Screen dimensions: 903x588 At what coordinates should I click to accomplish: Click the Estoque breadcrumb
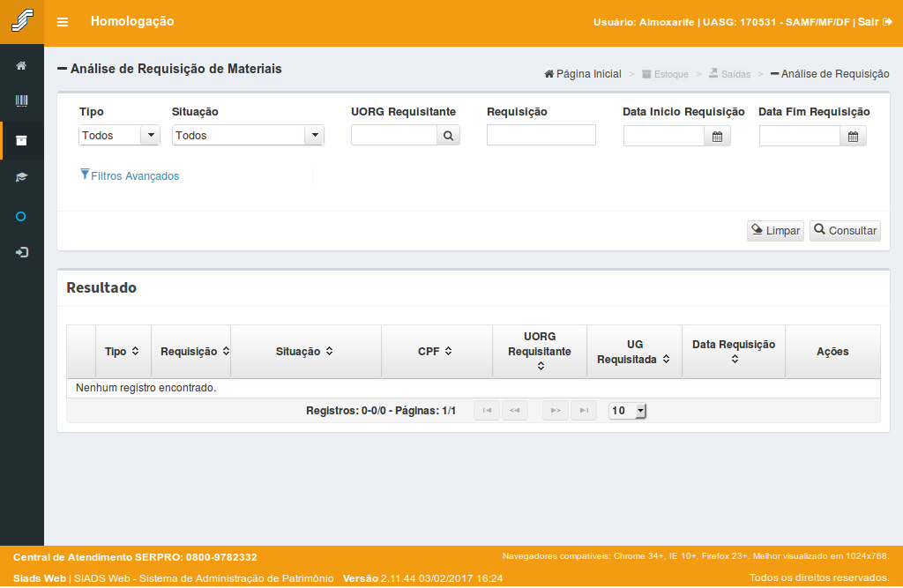coord(665,74)
